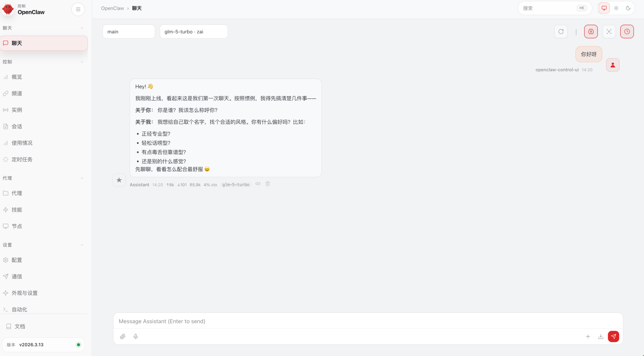Play the assistant reply via speaker icon

[257, 184]
